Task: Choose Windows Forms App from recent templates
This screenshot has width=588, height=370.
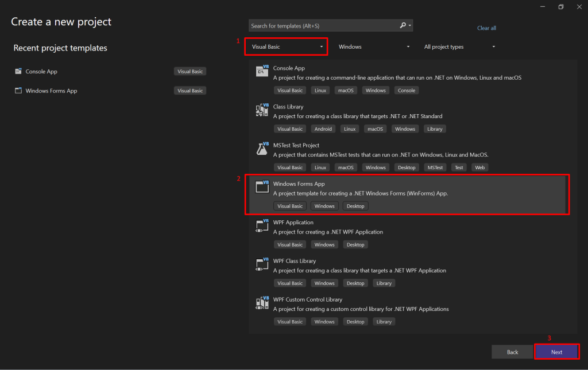Action: click(x=51, y=91)
